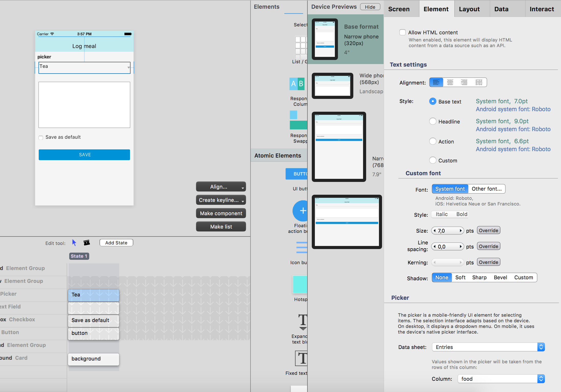Image resolution: width=561 pixels, height=392 pixels.
Task: Select the Headline style radio button
Action: [x=433, y=121]
